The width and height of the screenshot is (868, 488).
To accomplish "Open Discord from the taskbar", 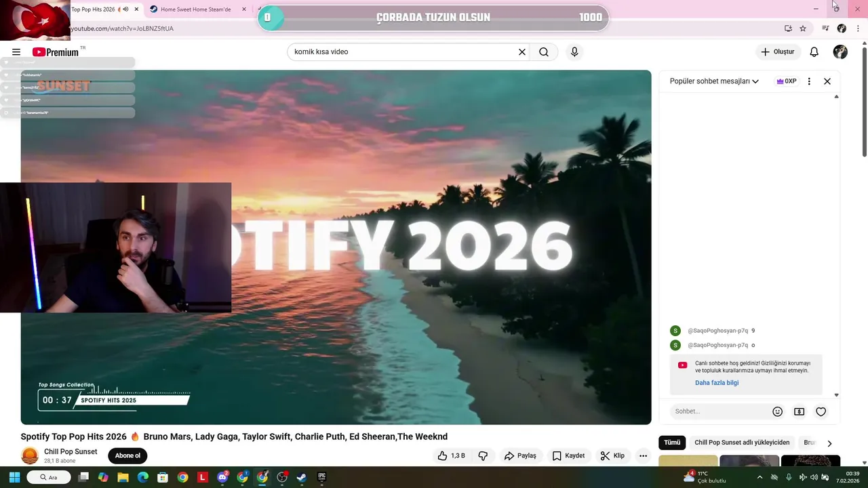I will pos(222,477).
